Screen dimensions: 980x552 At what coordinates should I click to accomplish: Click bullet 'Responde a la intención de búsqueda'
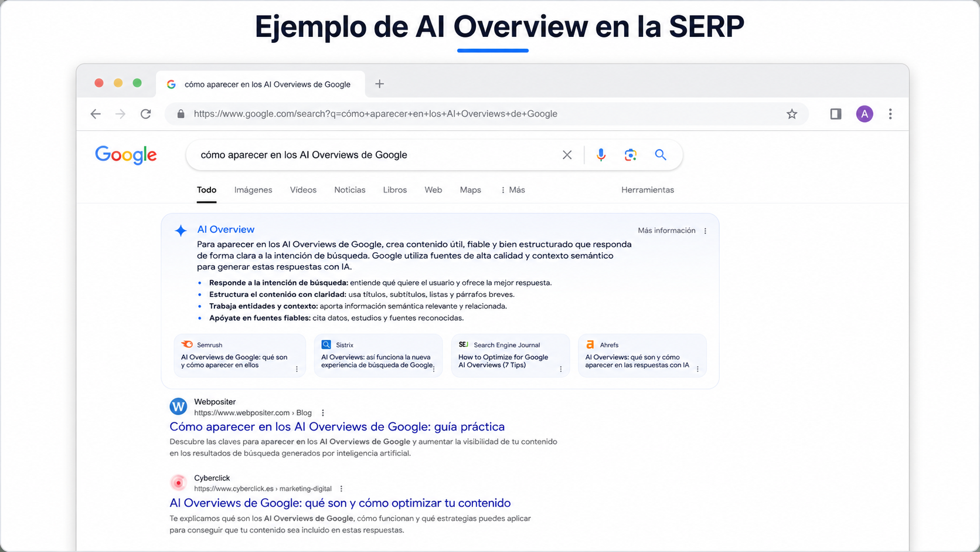pyautogui.click(x=380, y=283)
